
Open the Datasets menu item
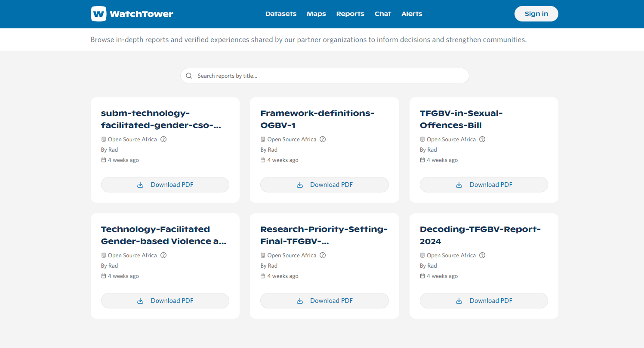[x=281, y=14]
